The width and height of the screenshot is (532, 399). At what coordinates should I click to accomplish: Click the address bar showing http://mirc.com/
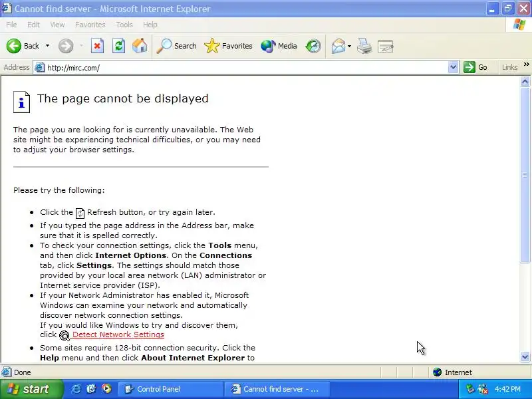click(x=246, y=68)
